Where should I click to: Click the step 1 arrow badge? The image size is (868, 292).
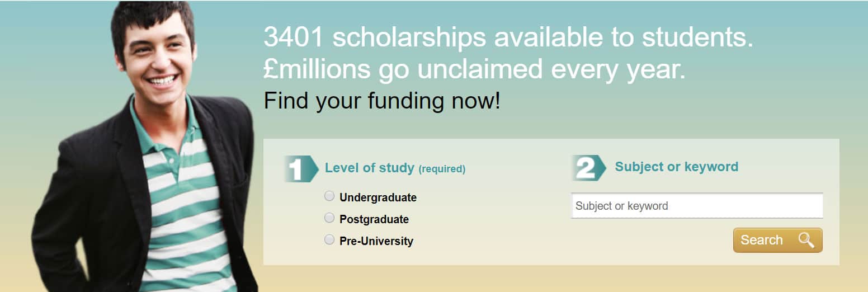coord(301,169)
